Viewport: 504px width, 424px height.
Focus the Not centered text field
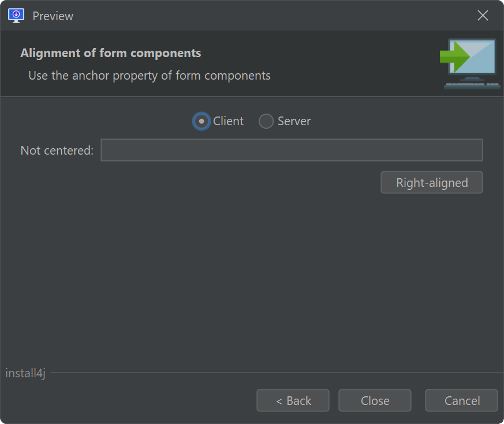coord(292,150)
